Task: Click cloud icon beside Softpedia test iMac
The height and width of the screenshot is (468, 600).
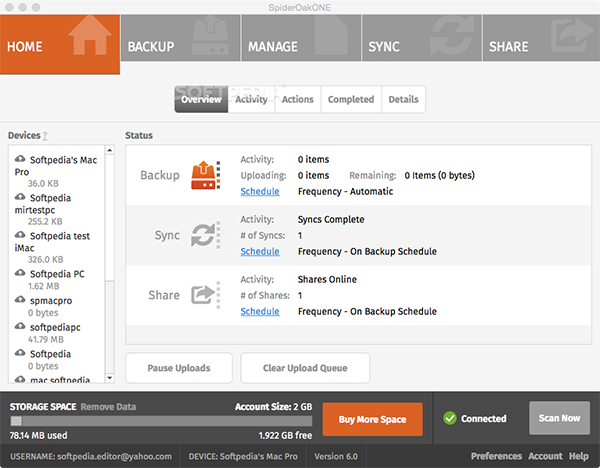Action: click(x=20, y=235)
